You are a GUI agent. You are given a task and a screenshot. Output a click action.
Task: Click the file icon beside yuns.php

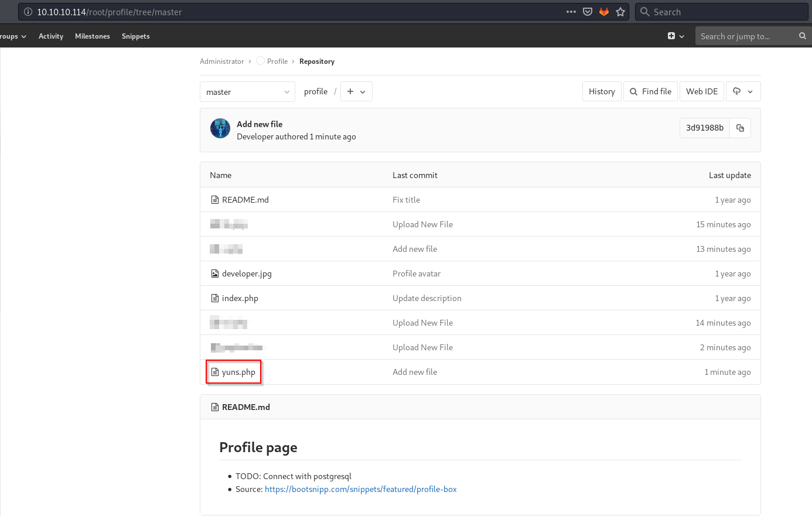coord(214,372)
